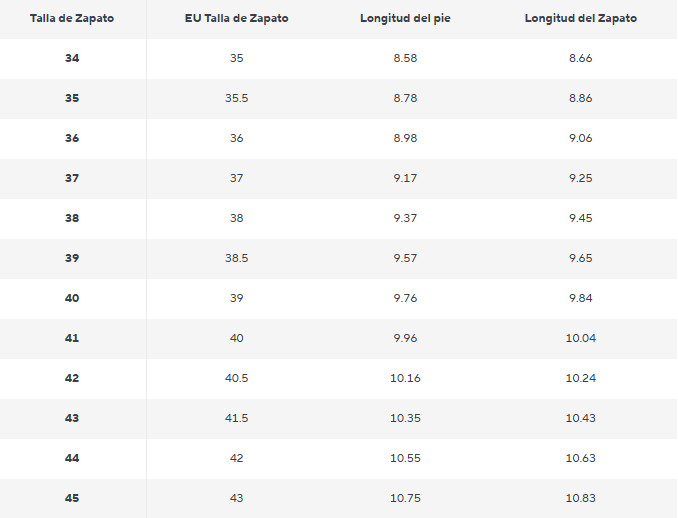Select the bold size 36 row label
678x518 pixels.
(72, 138)
